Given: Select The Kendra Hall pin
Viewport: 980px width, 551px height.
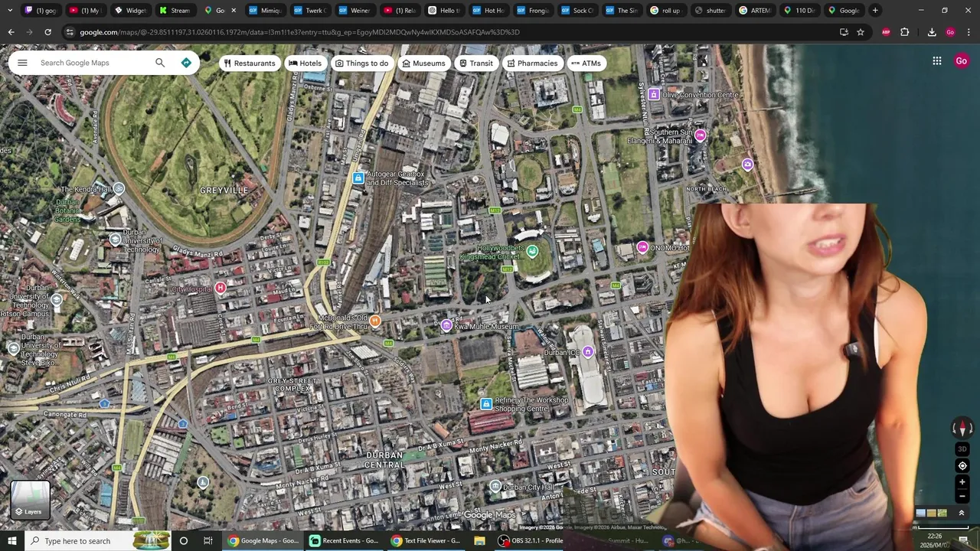Looking at the screenshot, I should pos(118,188).
